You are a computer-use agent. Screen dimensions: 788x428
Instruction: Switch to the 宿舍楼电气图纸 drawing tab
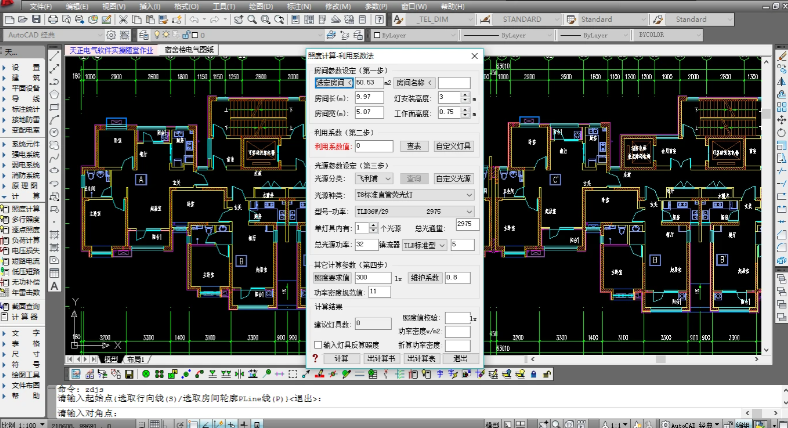188,49
